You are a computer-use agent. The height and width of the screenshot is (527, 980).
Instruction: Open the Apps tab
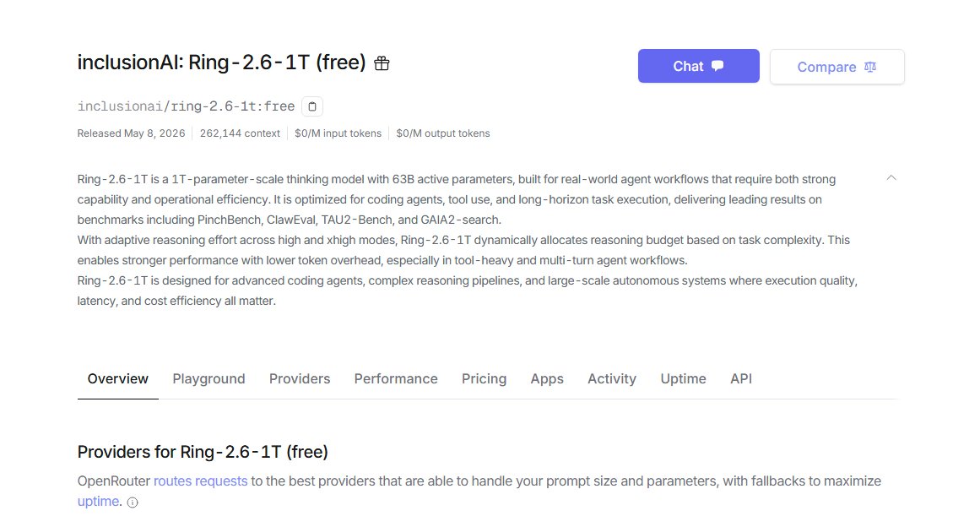[x=547, y=379]
